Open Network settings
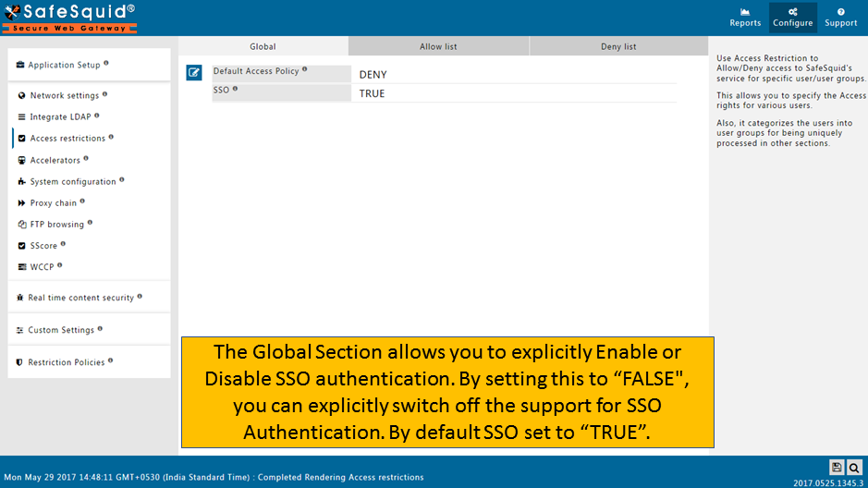This screenshot has width=868, height=488. tap(64, 95)
